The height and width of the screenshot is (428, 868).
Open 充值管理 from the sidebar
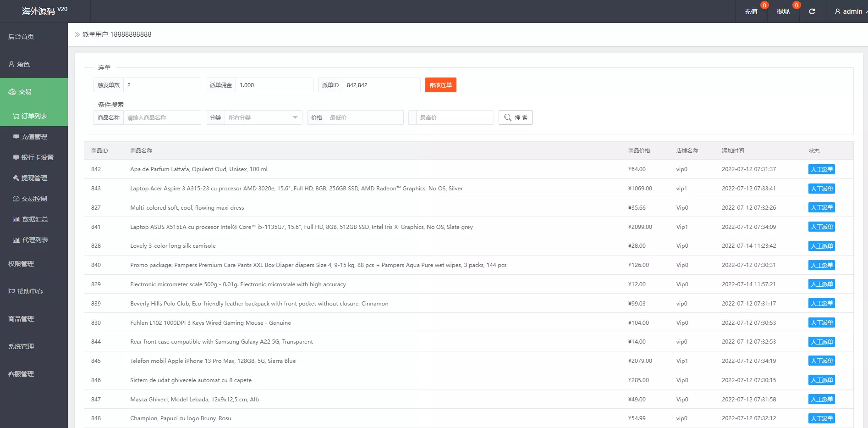(x=34, y=137)
